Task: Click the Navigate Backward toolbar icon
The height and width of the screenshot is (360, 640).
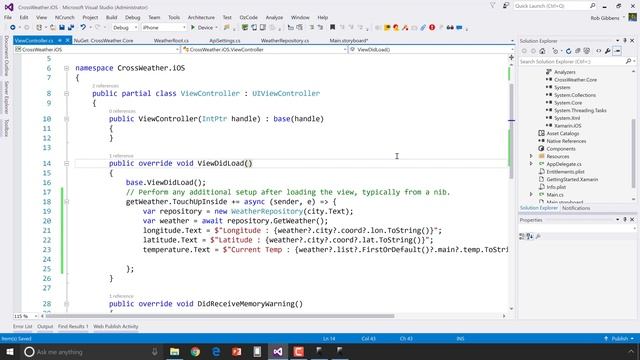Action: tap(13, 27)
